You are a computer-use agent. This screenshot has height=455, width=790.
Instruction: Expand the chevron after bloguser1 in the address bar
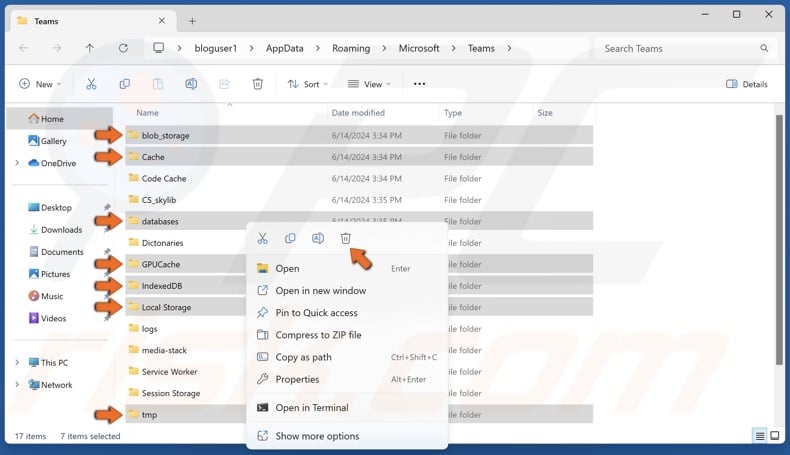(251, 48)
